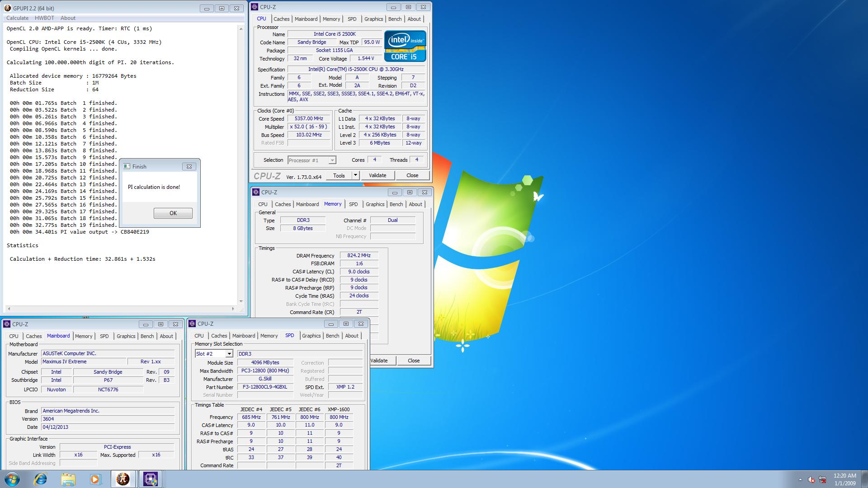
Task: Open CPU tab in Mainboard window
Action: click(14, 336)
